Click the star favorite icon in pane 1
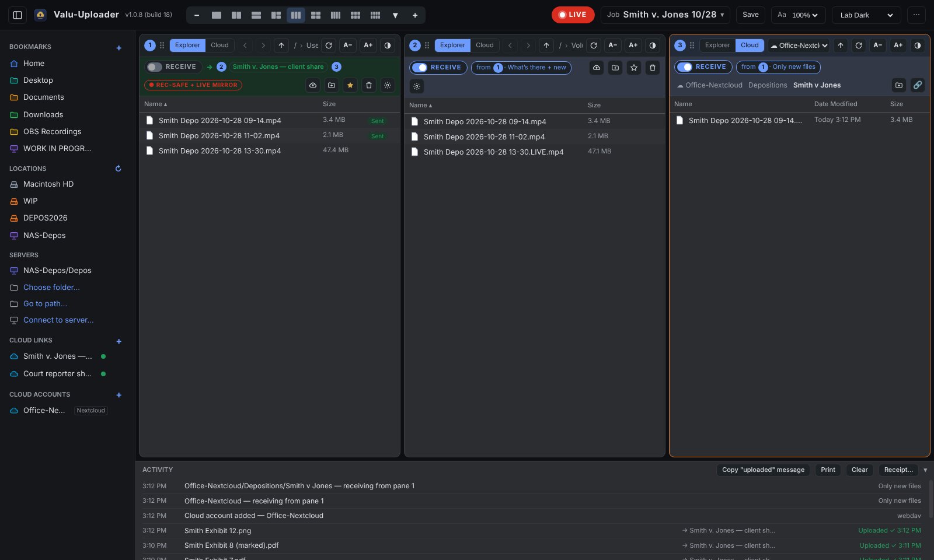The width and height of the screenshot is (934, 560). tap(350, 85)
